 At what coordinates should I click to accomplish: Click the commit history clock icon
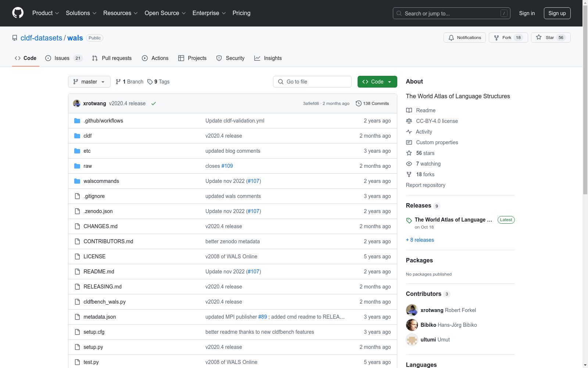[x=359, y=103]
